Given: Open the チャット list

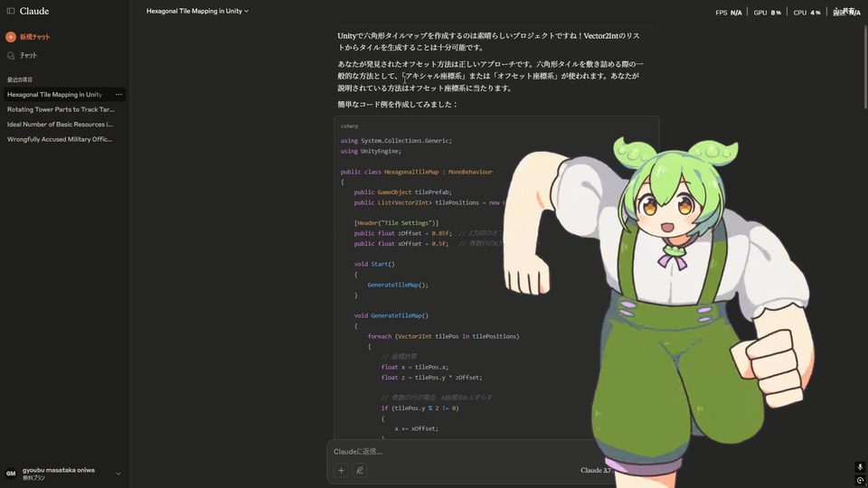Looking at the screenshot, I should (x=28, y=55).
